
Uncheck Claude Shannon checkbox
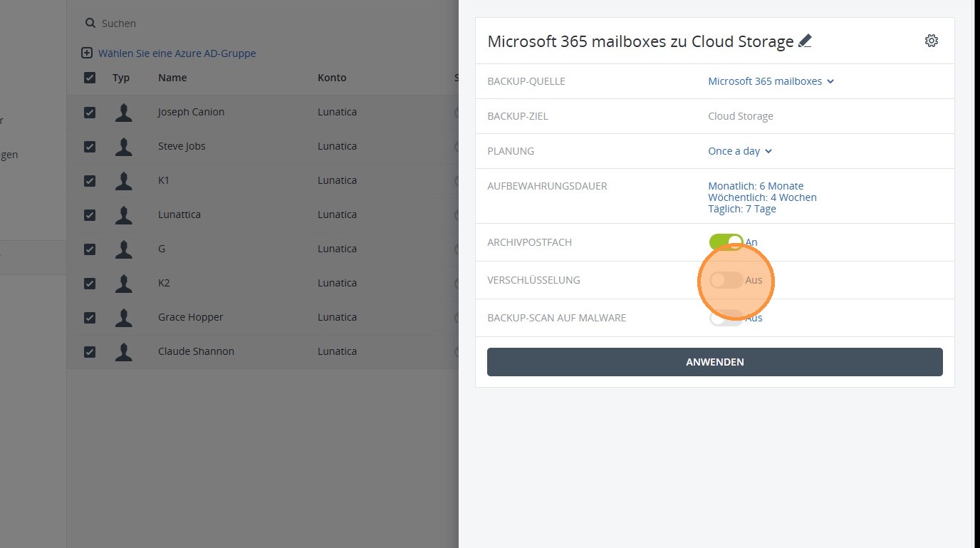90,351
